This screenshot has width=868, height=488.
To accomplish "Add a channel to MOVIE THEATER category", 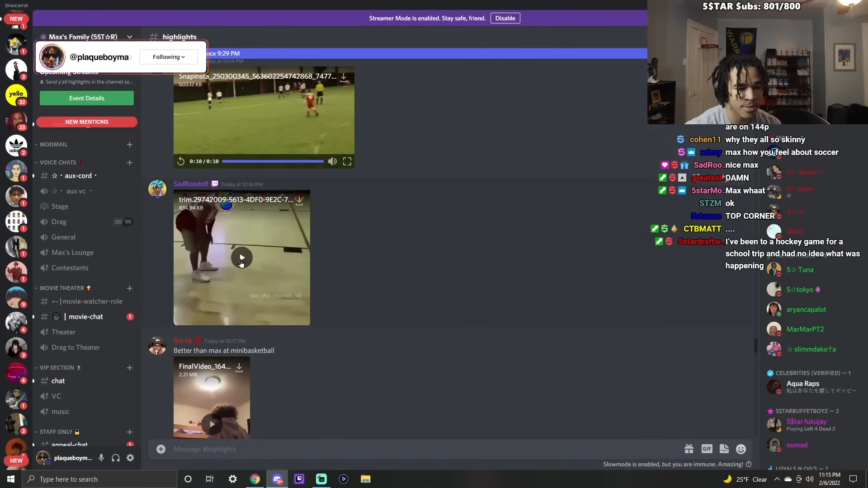I will (x=130, y=288).
